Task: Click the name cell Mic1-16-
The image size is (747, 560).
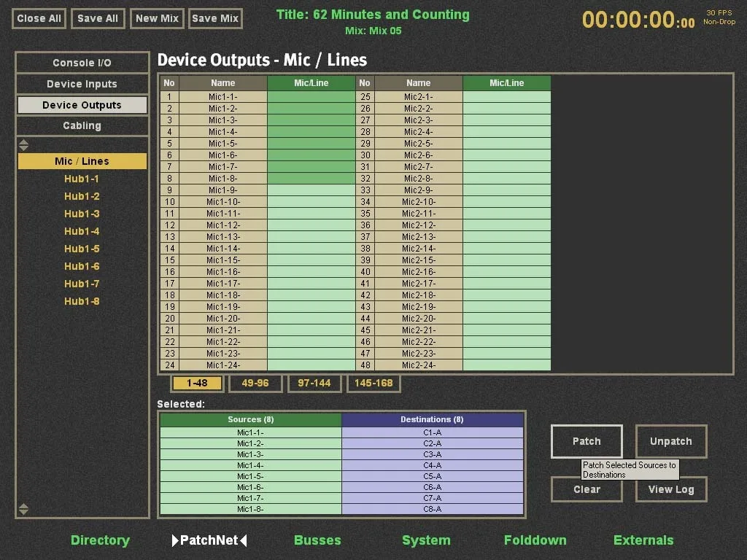Action: tap(223, 272)
